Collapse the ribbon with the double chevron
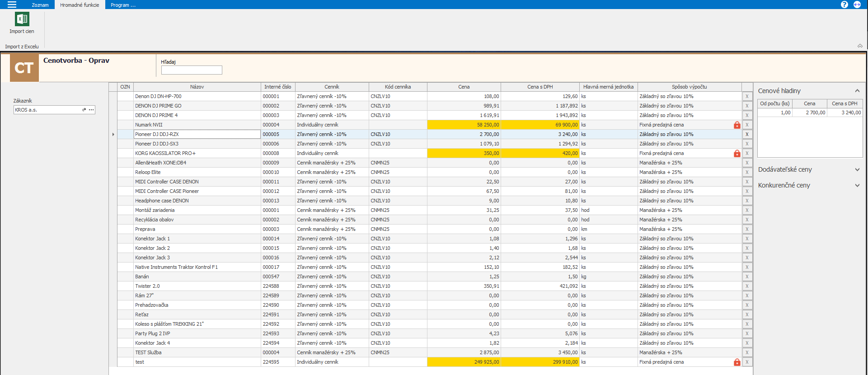 860,46
